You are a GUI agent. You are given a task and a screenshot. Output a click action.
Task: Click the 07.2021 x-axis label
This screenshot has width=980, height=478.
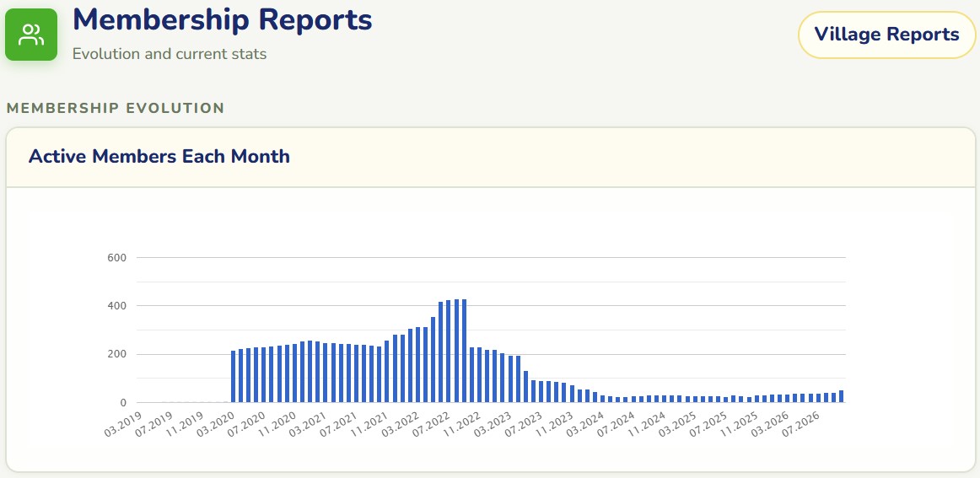click(341, 424)
